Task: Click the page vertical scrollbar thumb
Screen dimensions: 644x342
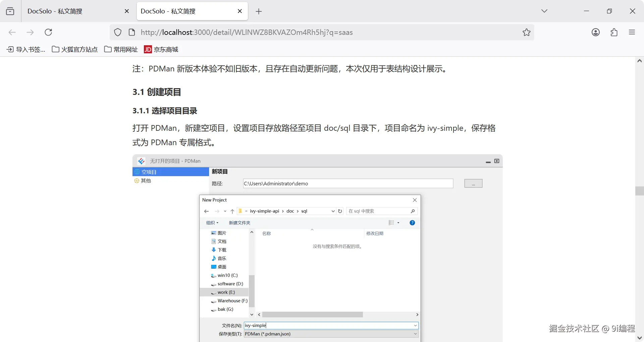Action: (x=639, y=191)
